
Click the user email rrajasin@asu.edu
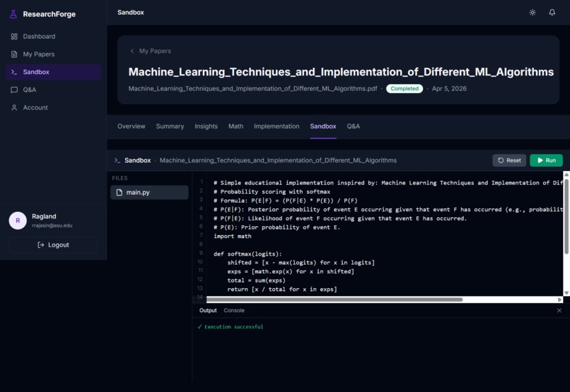pyautogui.click(x=52, y=225)
